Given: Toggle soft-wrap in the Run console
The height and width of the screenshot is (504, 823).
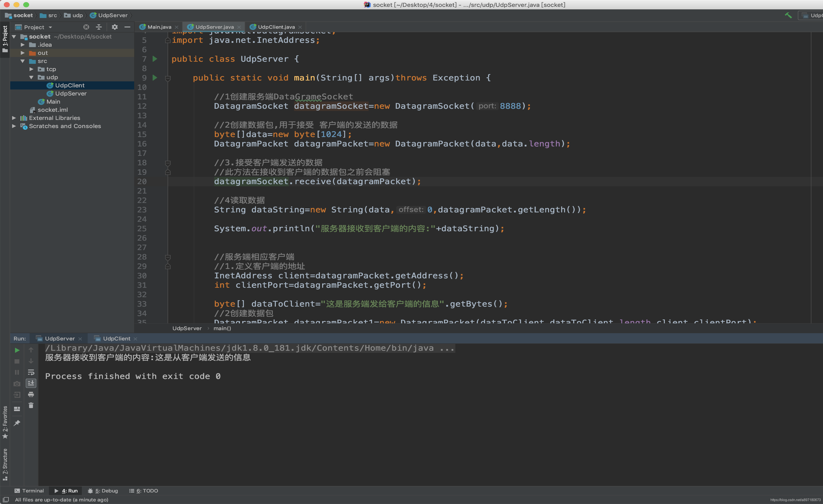Looking at the screenshot, I should tap(31, 372).
